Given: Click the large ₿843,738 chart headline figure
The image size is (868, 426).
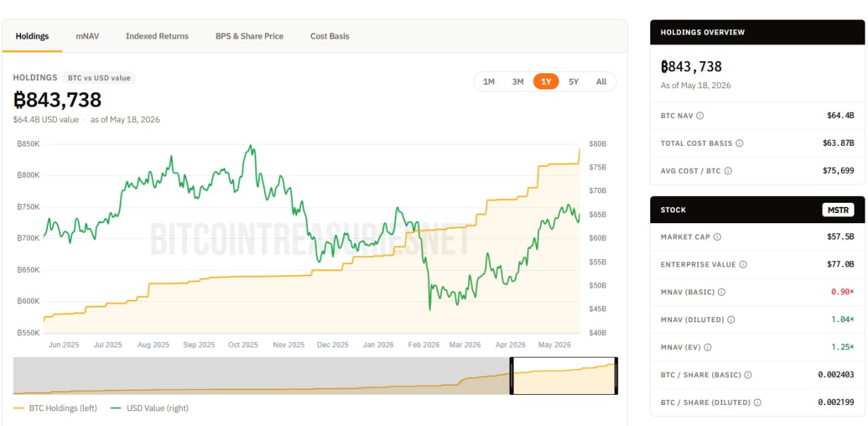Looking at the screenshot, I should (58, 100).
